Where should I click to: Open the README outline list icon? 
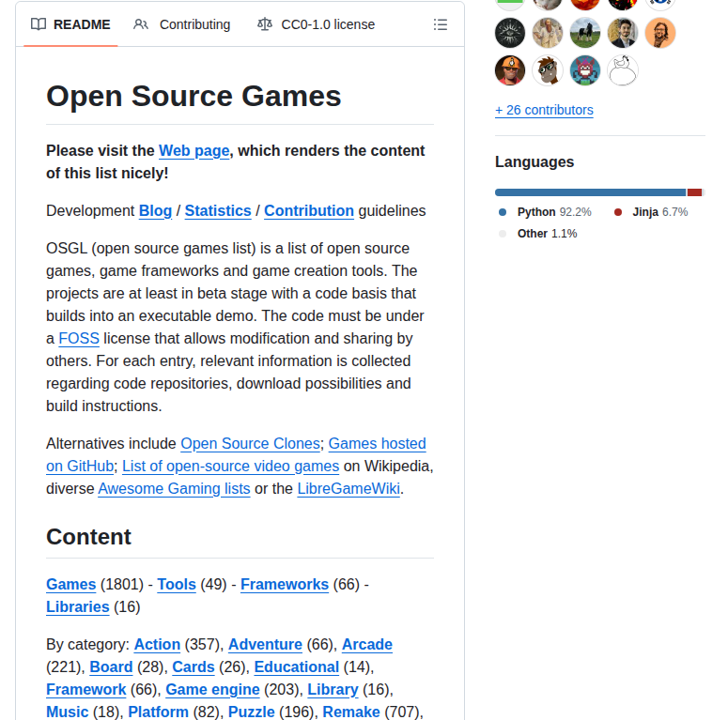441,24
